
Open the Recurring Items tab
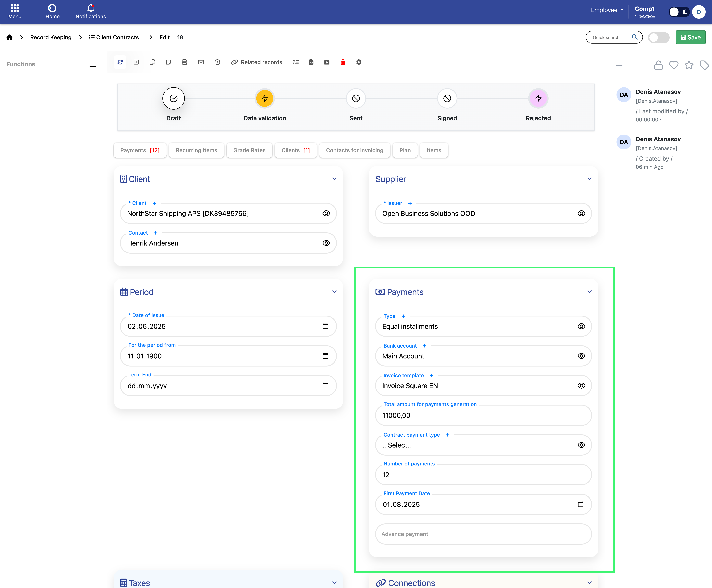196,150
